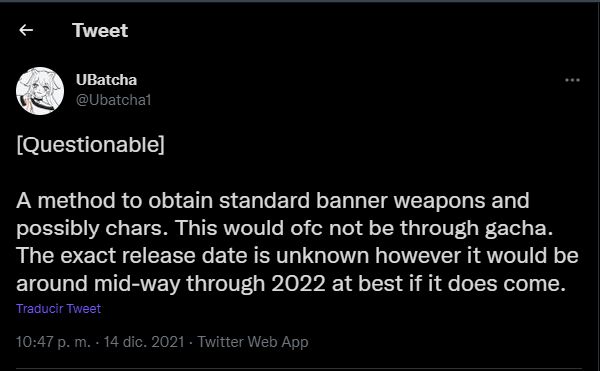Click the 10:47 p. m. timestamp
The image size is (600, 371).
(x=53, y=342)
